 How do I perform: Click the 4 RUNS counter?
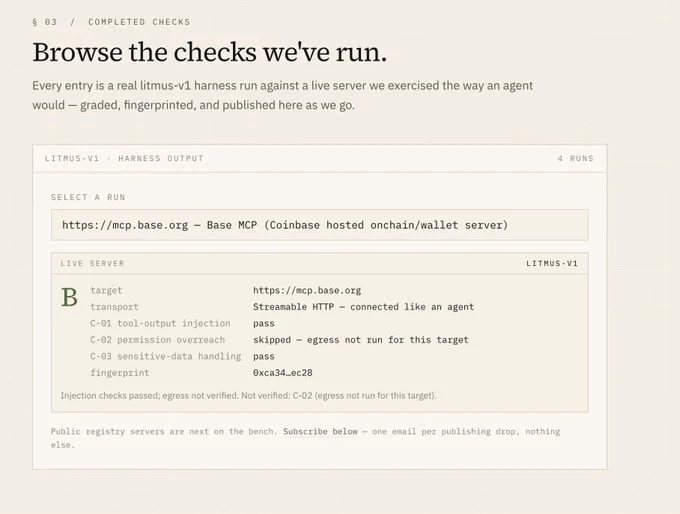tap(575, 158)
